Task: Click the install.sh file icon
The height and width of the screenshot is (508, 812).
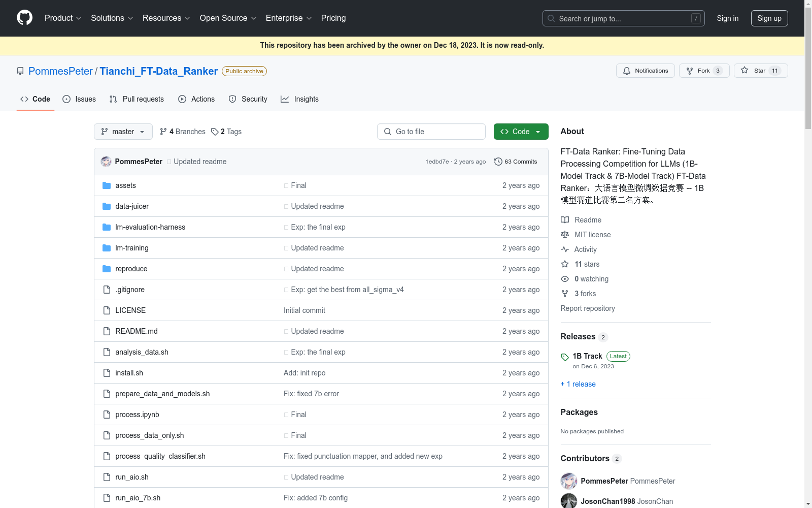Action: pos(107,373)
